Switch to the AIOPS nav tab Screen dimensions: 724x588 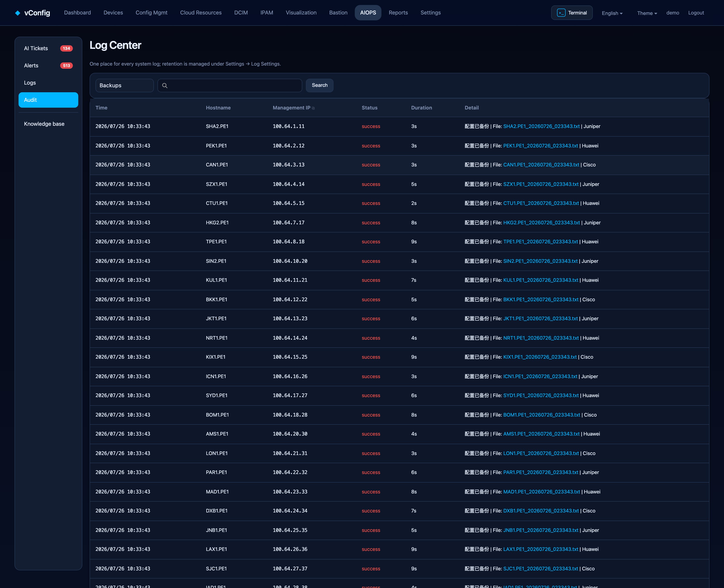(368, 12)
